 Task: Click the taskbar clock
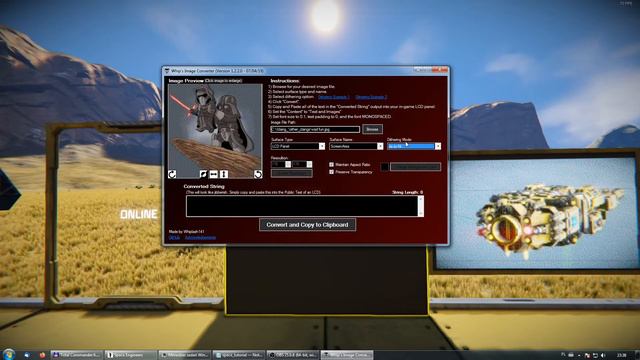point(622,356)
